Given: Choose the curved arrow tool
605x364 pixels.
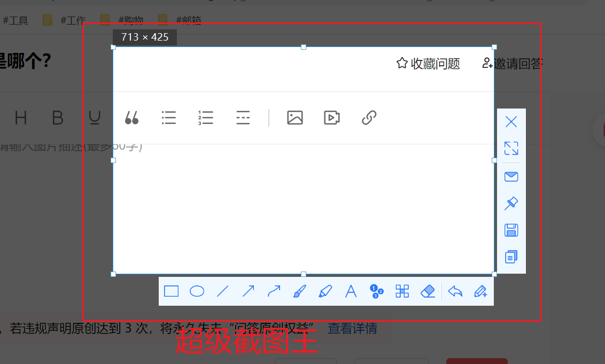Looking at the screenshot, I should pyautogui.click(x=274, y=291).
